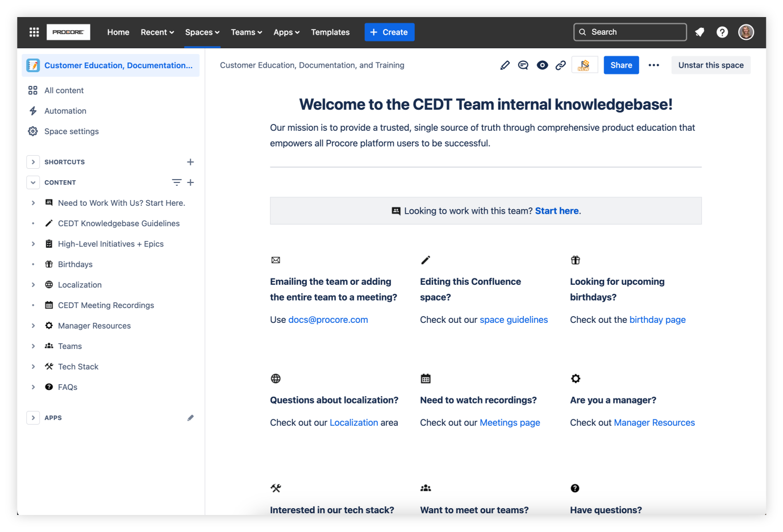
Task: Click the Share button
Action: coord(621,65)
